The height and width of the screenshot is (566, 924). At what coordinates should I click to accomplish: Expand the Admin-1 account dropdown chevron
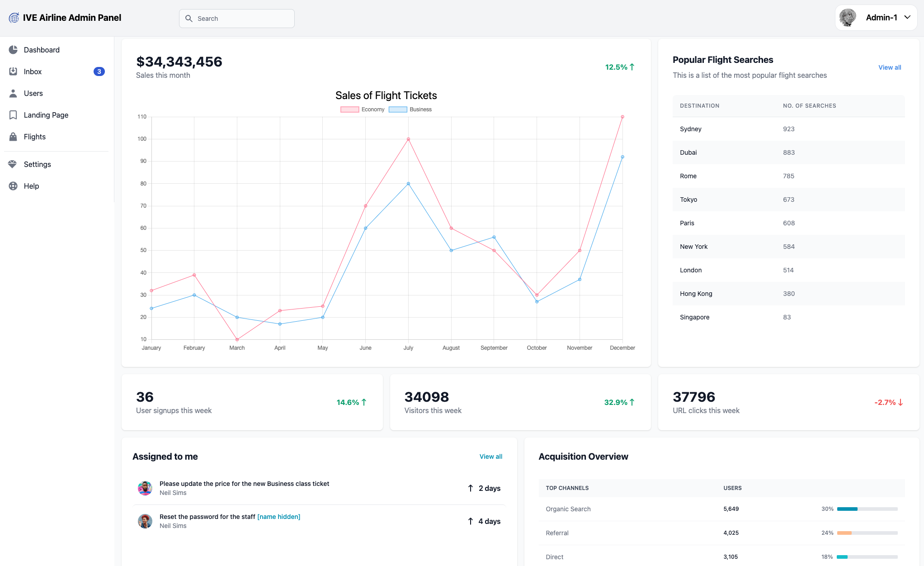pyautogui.click(x=907, y=18)
